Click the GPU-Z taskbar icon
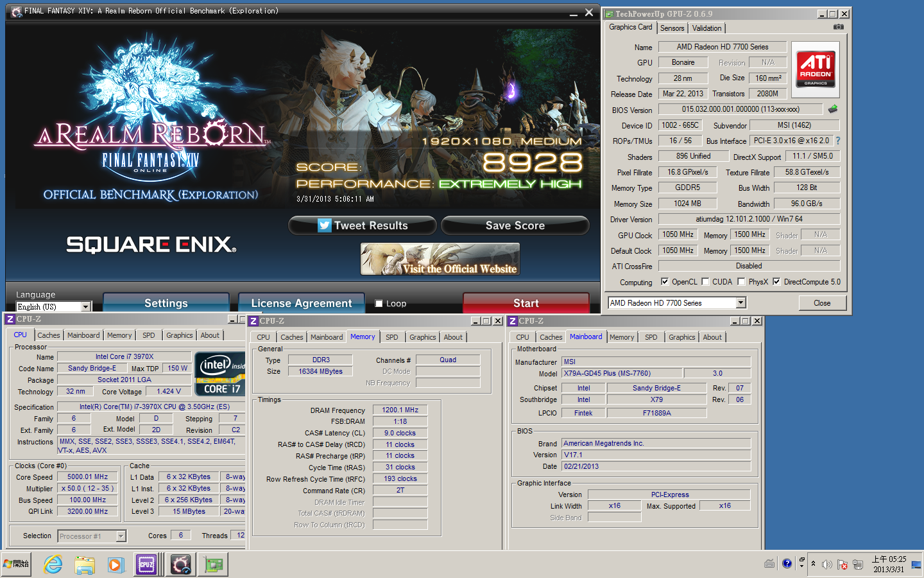 [214, 565]
